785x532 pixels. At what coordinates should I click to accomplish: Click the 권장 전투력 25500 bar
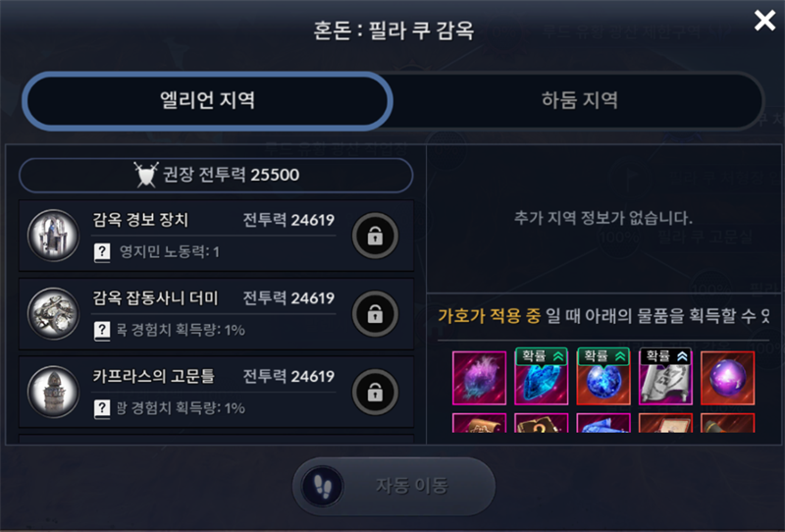(x=216, y=175)
